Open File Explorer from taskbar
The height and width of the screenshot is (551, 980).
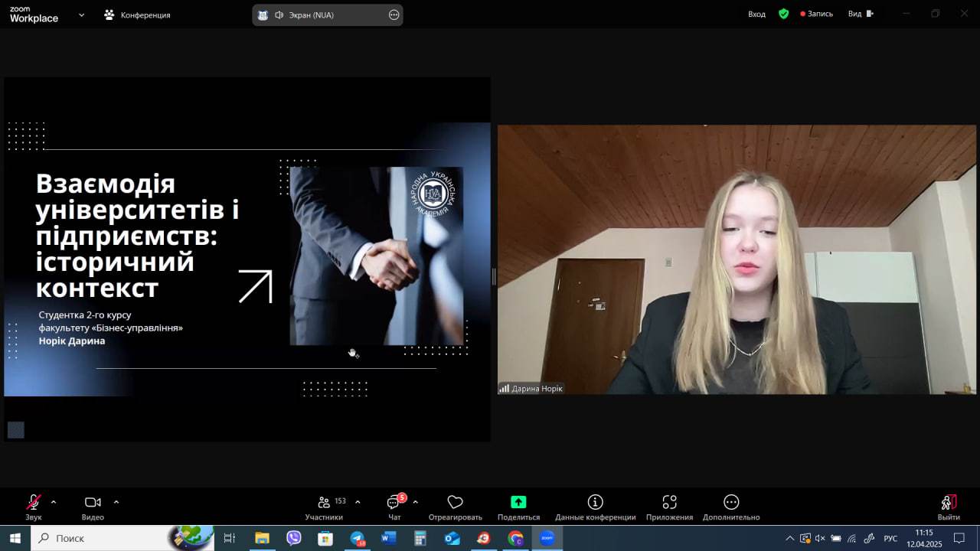[x=262, y=538]
